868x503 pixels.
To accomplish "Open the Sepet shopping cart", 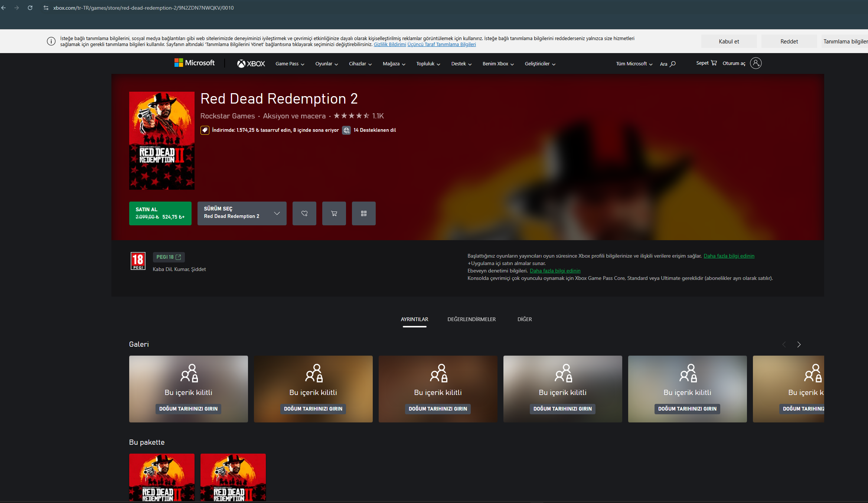I will tap(707, 63).
